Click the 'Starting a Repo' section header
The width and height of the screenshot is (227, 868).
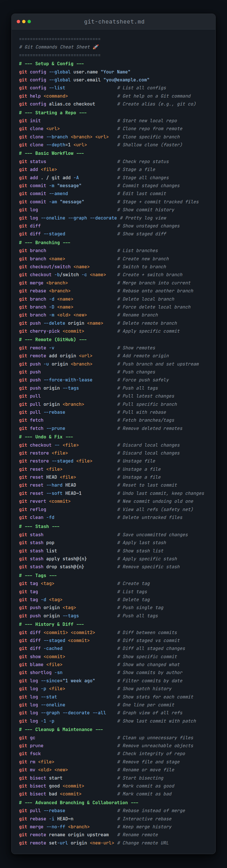53,113
